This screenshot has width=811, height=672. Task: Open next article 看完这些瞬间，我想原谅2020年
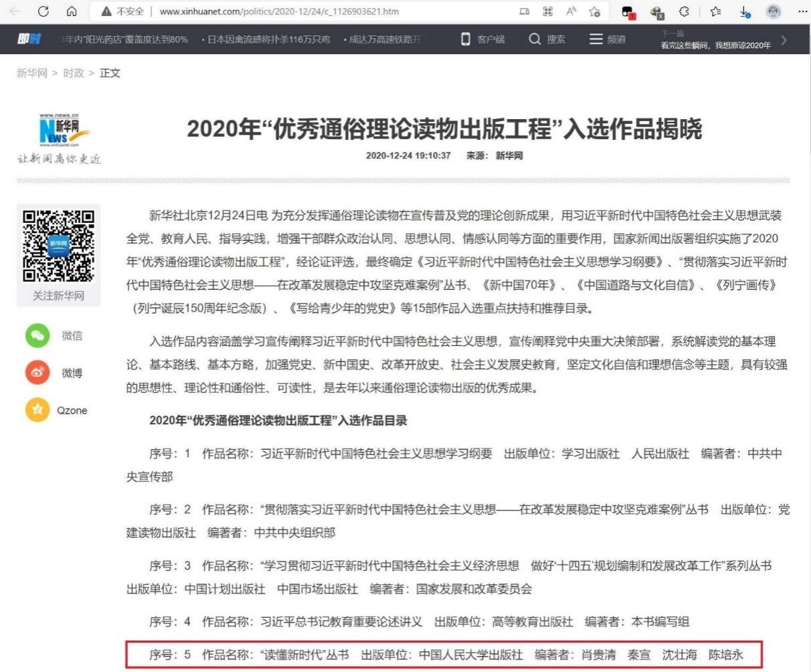[715, 45]
